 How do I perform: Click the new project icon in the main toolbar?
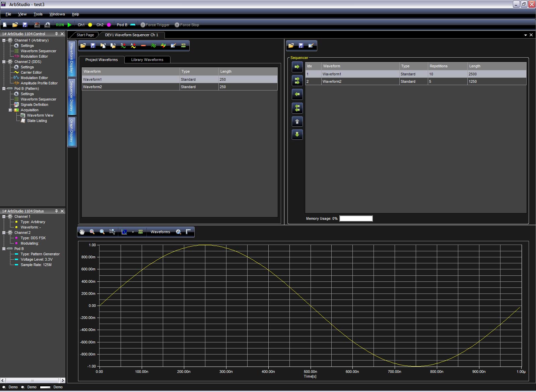point(5,25)
